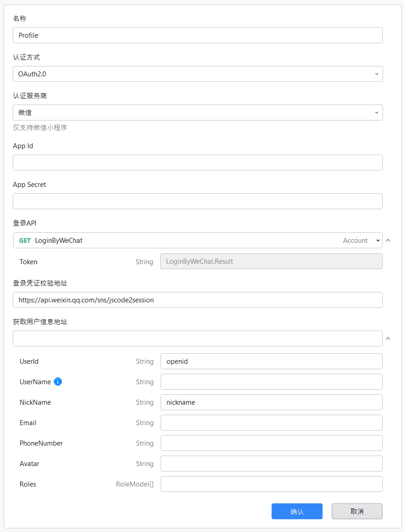
Task: Click the UserId openid mapping field
Action: click(271, 361)
